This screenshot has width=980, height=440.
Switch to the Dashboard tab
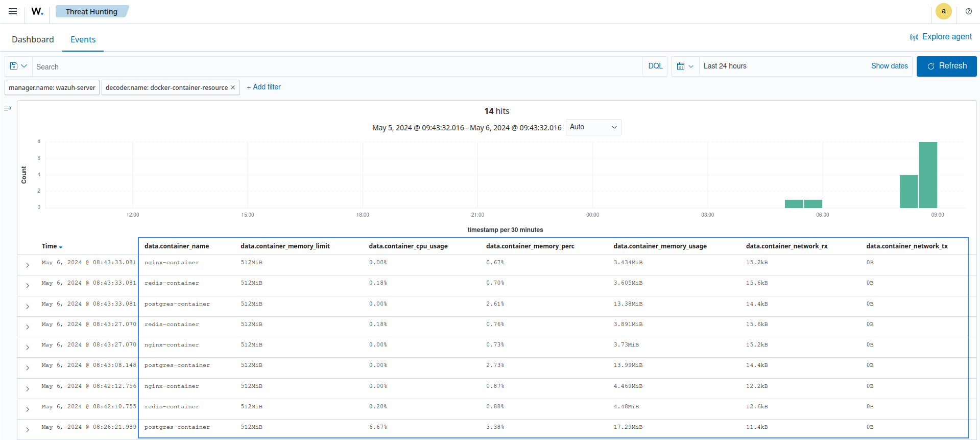(33, 40)
